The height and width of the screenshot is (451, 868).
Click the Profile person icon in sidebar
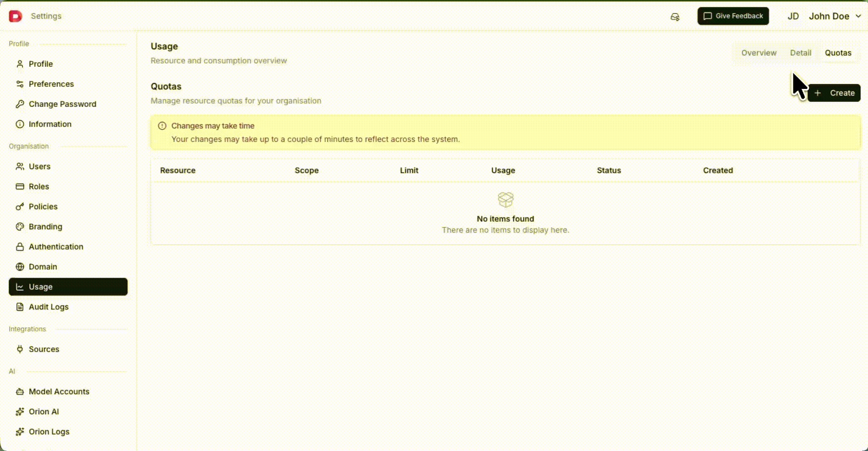point(20,64)
